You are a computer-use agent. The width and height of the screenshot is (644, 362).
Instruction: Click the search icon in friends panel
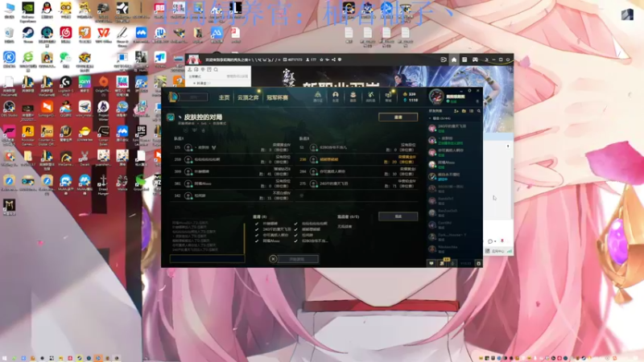point(479,111)
